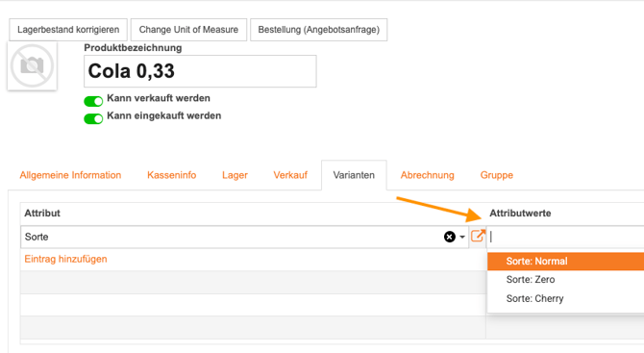The width and height of the screenshot is (644, 353).
Task: Click the product image camera placeholder
Action: [32, 65]
